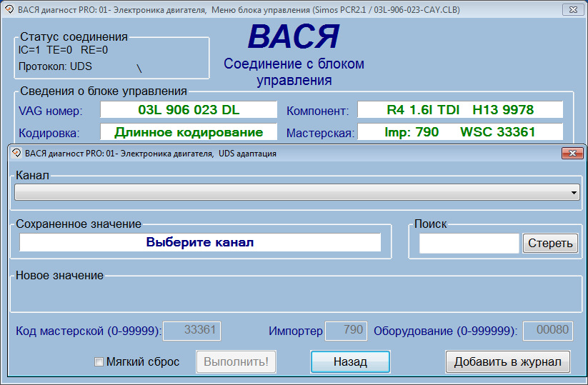The height and width of the screenshot is (385, 588).
Task: Click the Оборудование field with 00080
Action: 548,331
